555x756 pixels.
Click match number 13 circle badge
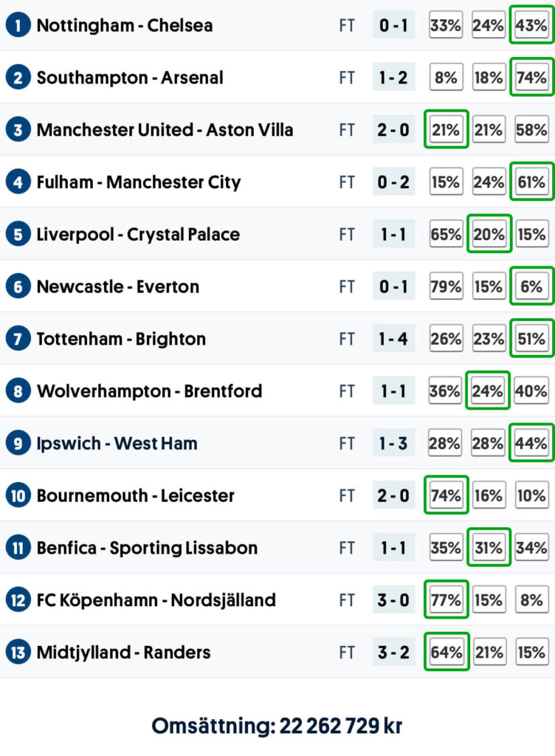[x=18, y=653]
